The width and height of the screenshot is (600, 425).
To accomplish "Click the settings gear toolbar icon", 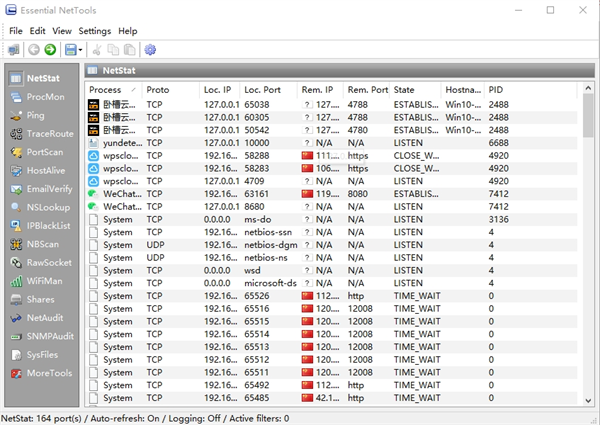I will 150,49.
